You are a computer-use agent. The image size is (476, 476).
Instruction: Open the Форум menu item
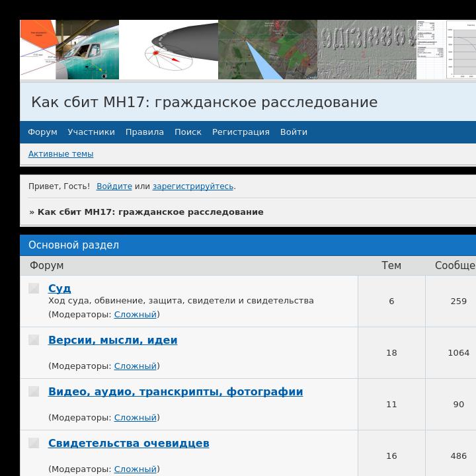[x=42, y=132]
